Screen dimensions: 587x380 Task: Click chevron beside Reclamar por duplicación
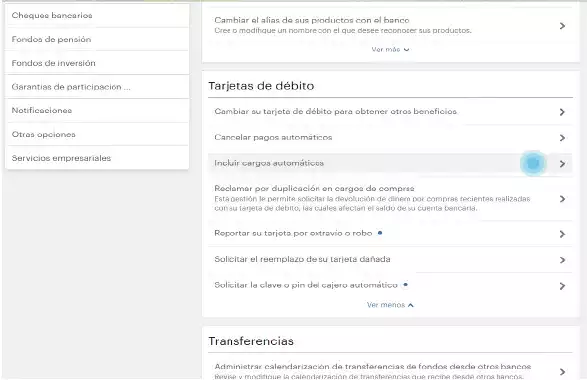562,199
